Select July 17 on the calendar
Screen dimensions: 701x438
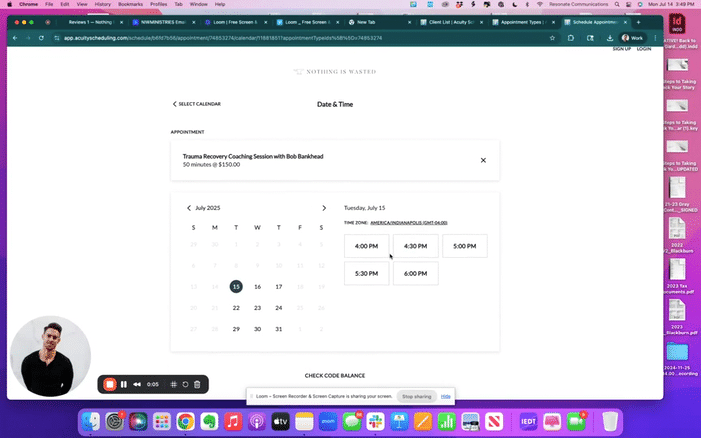coord(279,286)
